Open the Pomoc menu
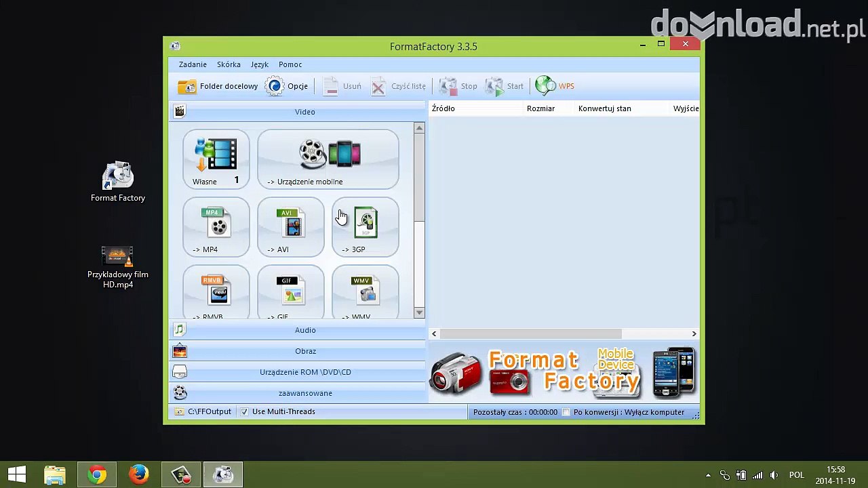 coord(290,64)
